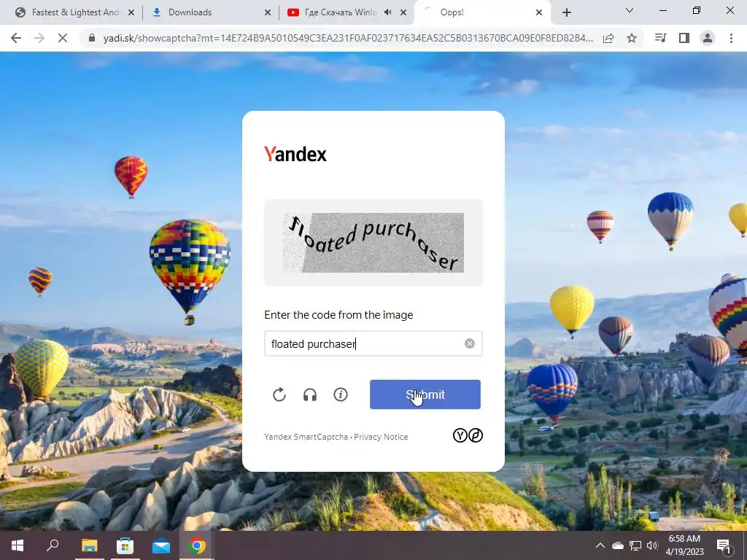Open the captcha info icon
The height and width of the screenshot is (560, 747).
[340, 394]
